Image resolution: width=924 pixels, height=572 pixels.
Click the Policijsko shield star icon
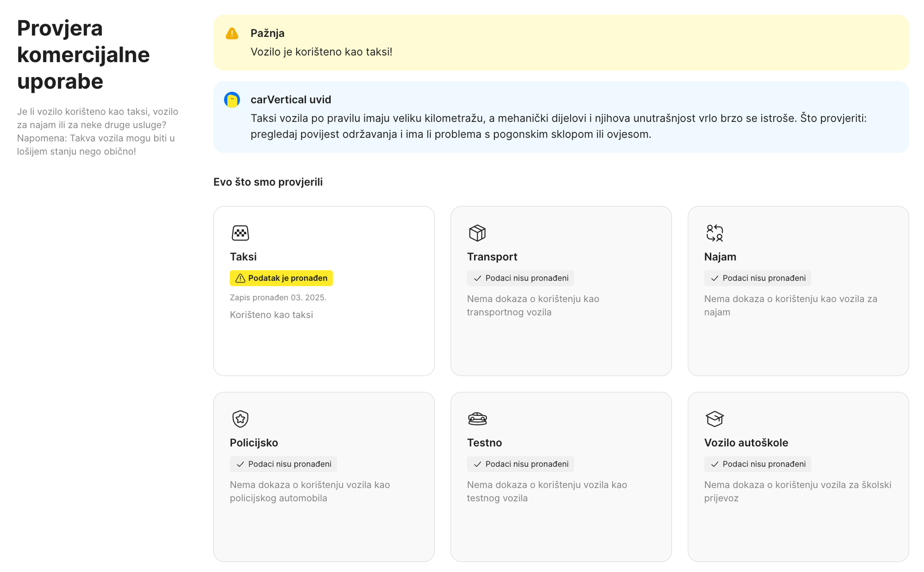coord(240,418)
